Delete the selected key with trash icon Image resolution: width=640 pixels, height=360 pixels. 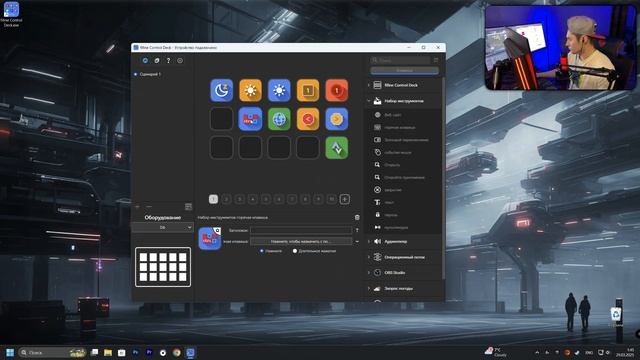pyautogui.click(x=357, y=218)
